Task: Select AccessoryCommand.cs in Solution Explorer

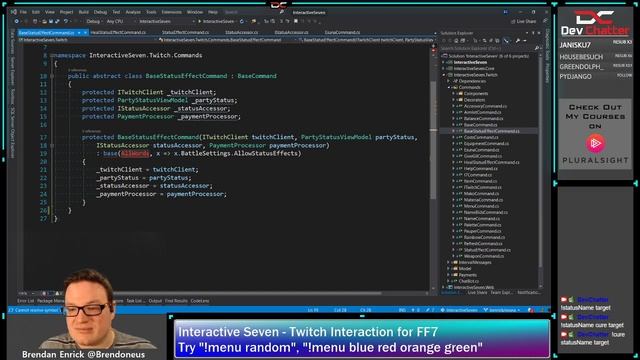Action: [485, 106]
